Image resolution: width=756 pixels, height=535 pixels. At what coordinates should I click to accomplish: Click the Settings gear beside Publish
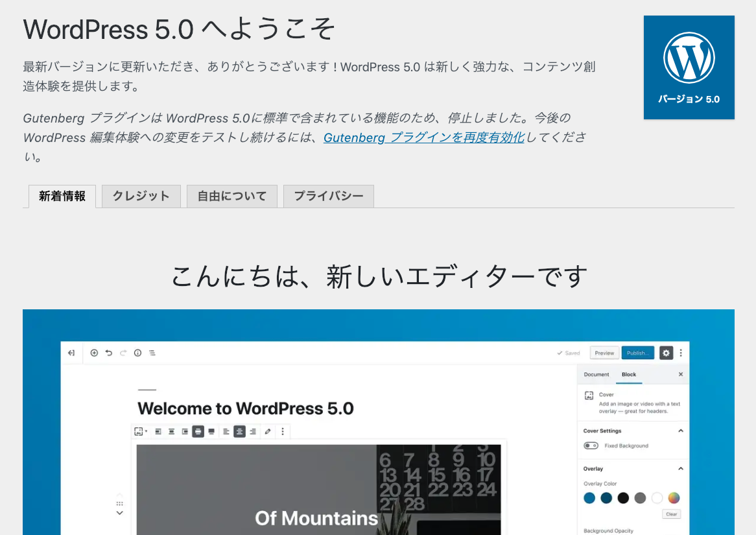coord(666,352)
